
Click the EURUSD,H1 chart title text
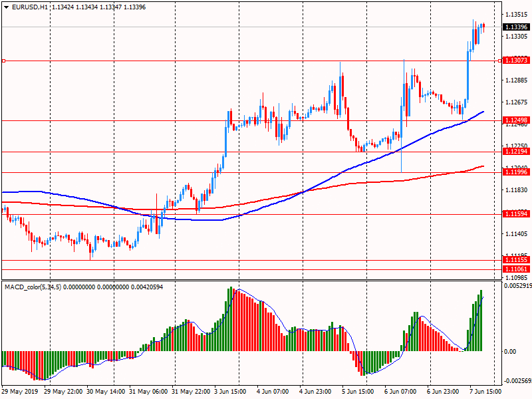point(30,7)
